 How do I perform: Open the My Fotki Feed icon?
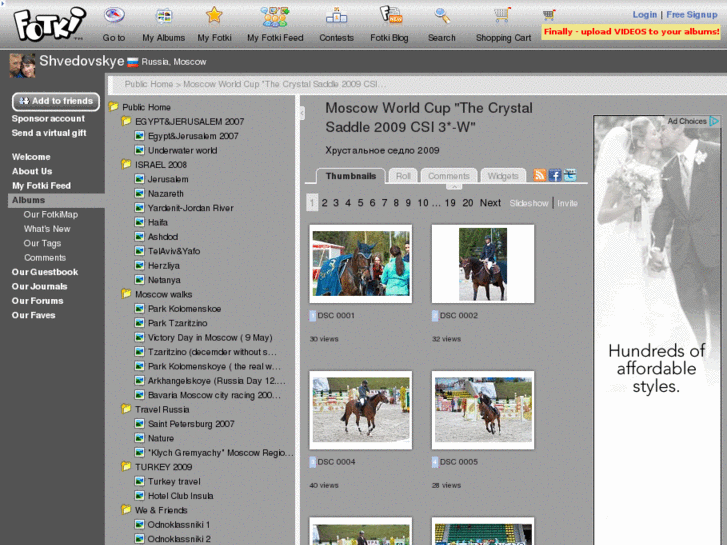point(275,17)
